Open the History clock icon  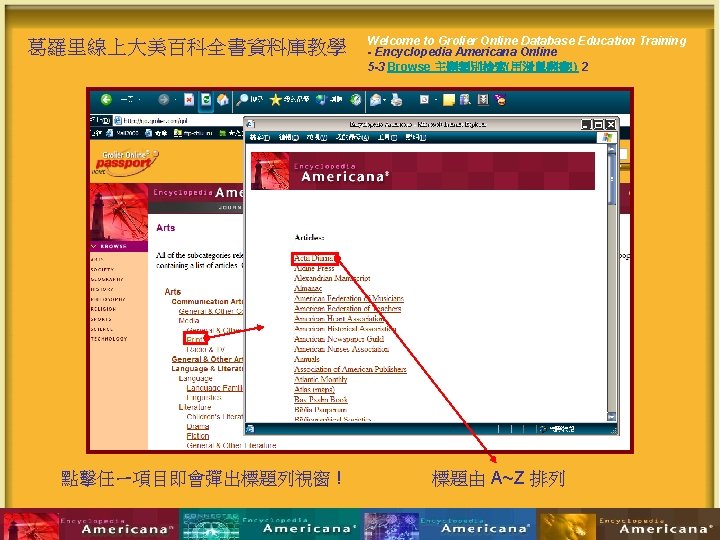tap(355, 100)
